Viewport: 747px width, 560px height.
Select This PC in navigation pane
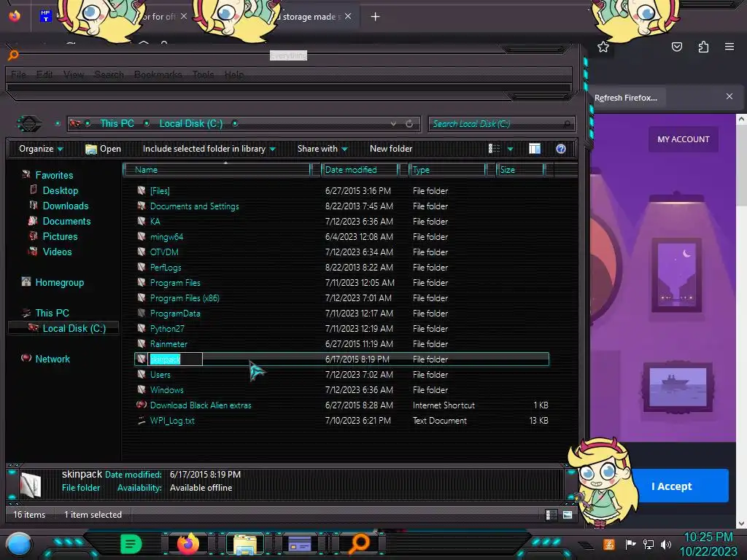point(52,313)
